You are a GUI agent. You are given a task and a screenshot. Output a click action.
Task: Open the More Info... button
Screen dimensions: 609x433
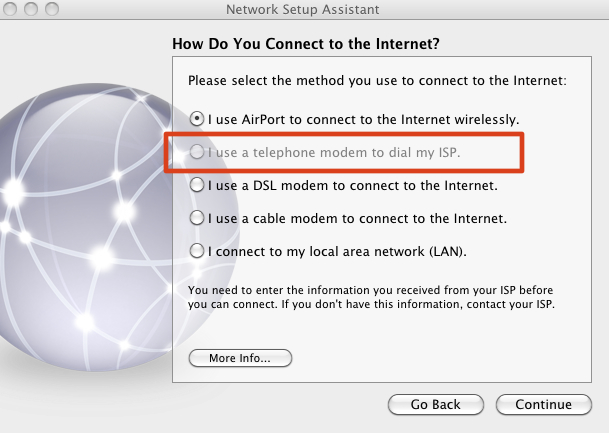click(x=240, y=358)
